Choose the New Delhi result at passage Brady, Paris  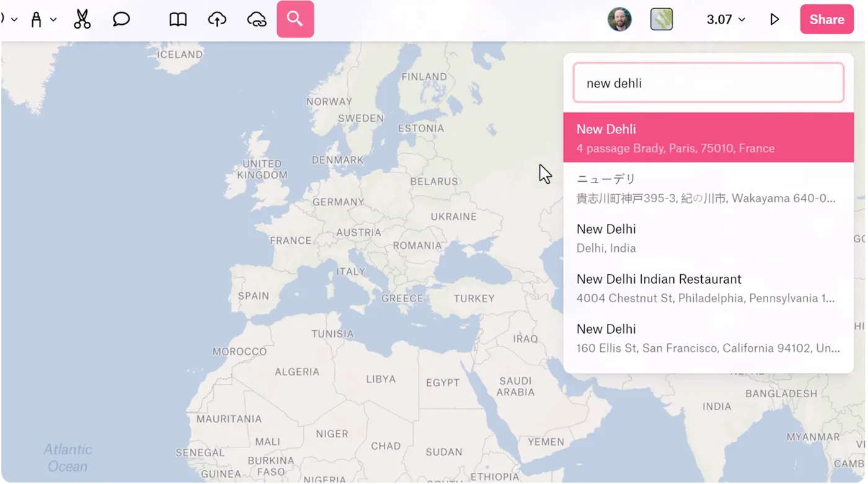pyautogui.click(x=708, y=138)
